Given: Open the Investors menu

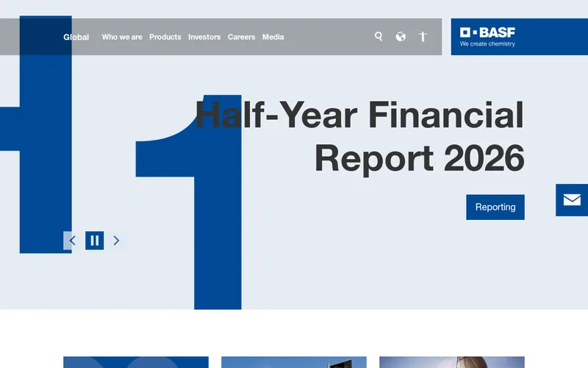Looking at the screenshot, I should click(x=204, y=37).
